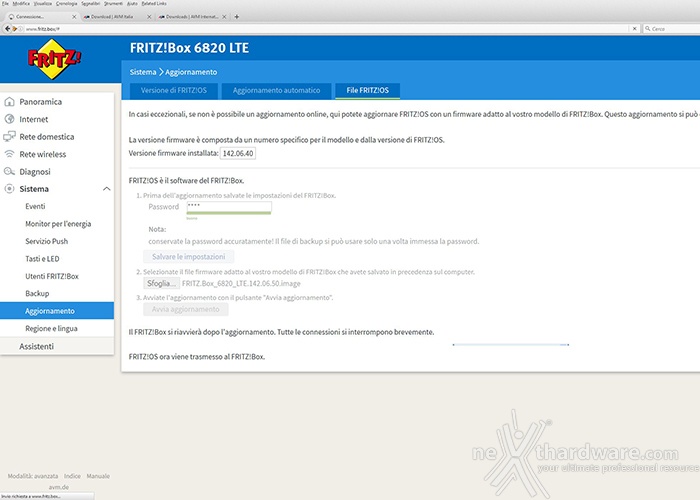Switch to Downloads AVM International browser tab
Screen dimensions: 700x500
coord(192,17)
